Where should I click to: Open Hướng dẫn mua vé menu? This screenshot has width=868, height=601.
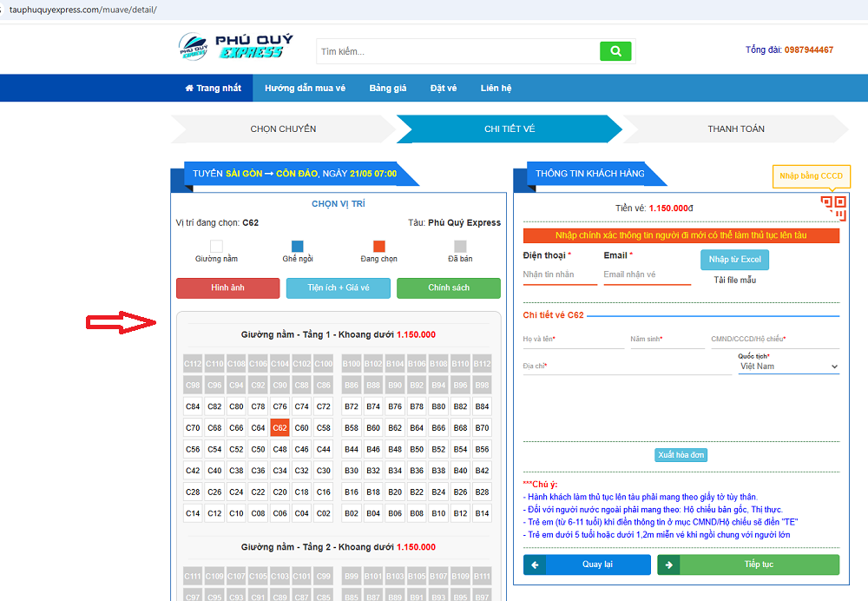tap(305, 88)
